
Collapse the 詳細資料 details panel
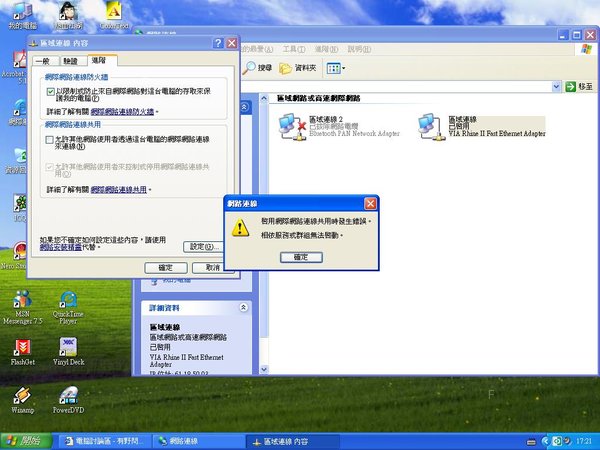(x=243, y=307)
